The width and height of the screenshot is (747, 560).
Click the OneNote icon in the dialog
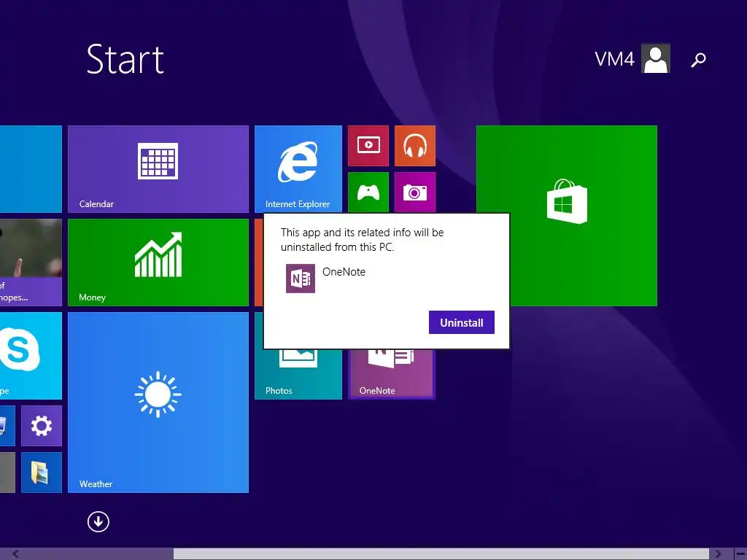coord(300,279)
